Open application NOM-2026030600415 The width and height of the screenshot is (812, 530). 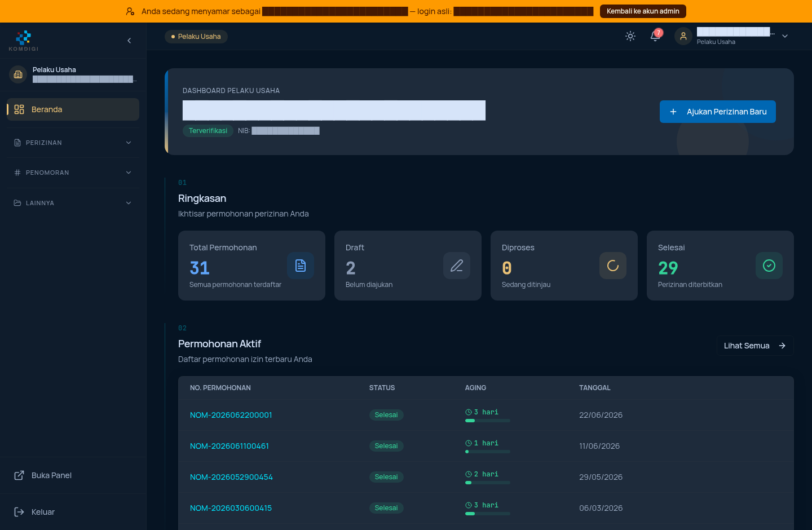231,508
